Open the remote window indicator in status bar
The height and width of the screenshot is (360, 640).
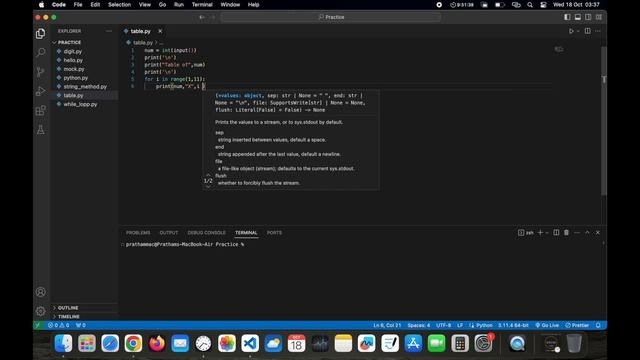tap(38, 325)
